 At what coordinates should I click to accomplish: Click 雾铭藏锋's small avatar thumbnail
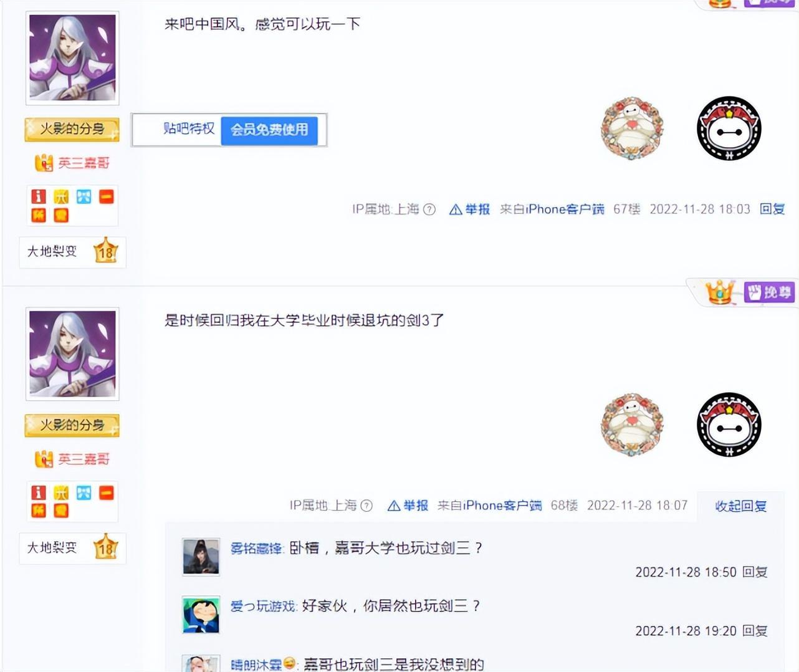click(x=201, y=556)
